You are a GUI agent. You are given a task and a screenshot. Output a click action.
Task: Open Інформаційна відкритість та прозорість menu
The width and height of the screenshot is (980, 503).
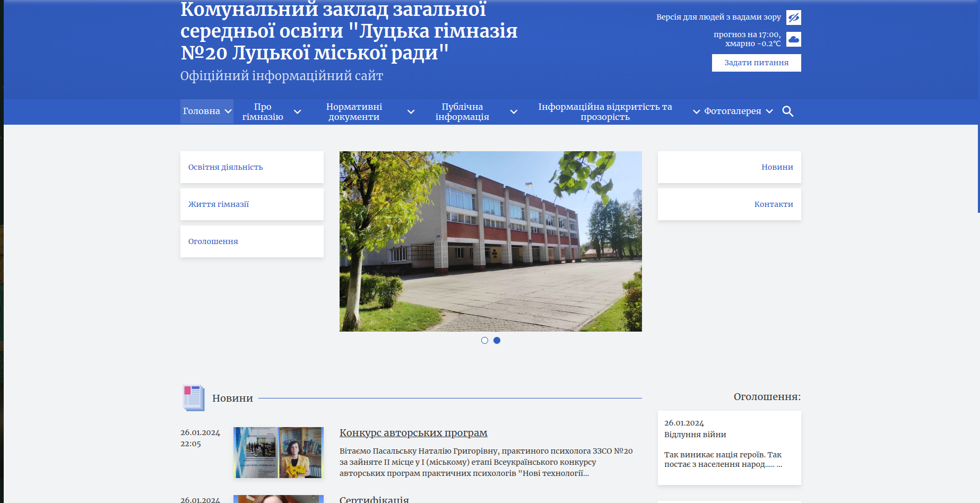(x=605, y=112)
